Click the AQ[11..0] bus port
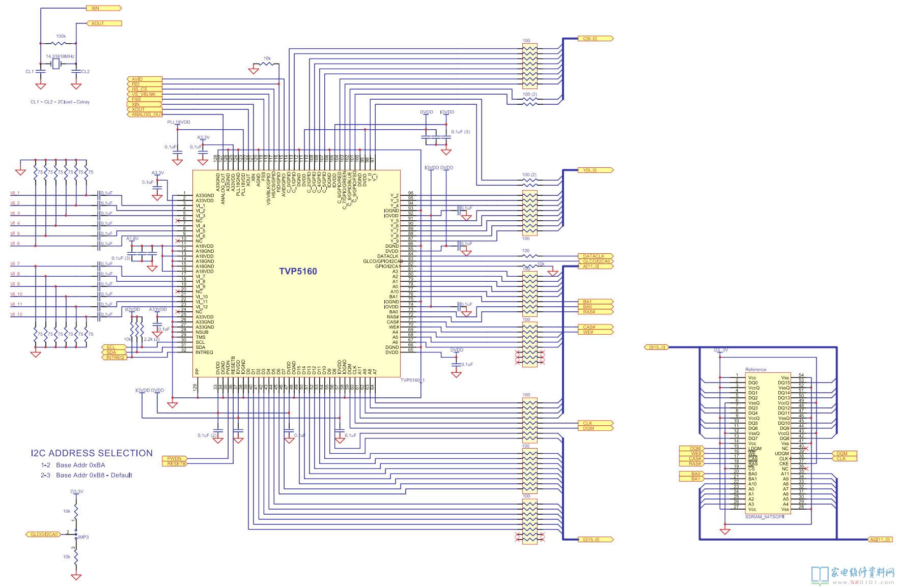 coord(880,539)
